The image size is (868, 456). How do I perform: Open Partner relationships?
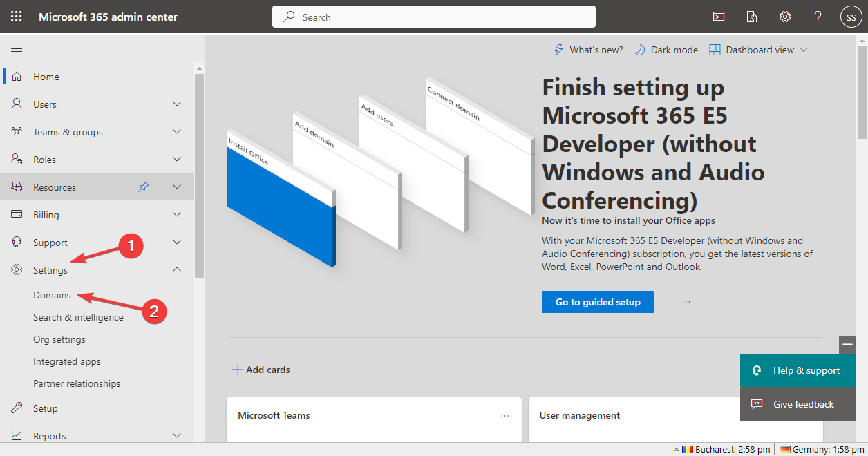click(x=77, y=383)
